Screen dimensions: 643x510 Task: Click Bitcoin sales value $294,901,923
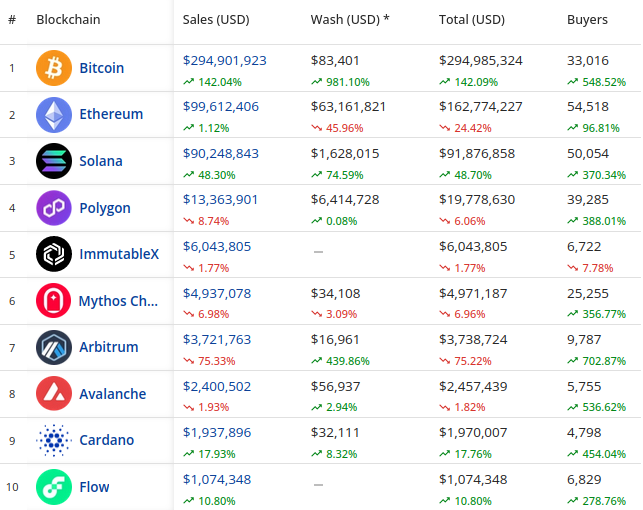pos(225,61)
